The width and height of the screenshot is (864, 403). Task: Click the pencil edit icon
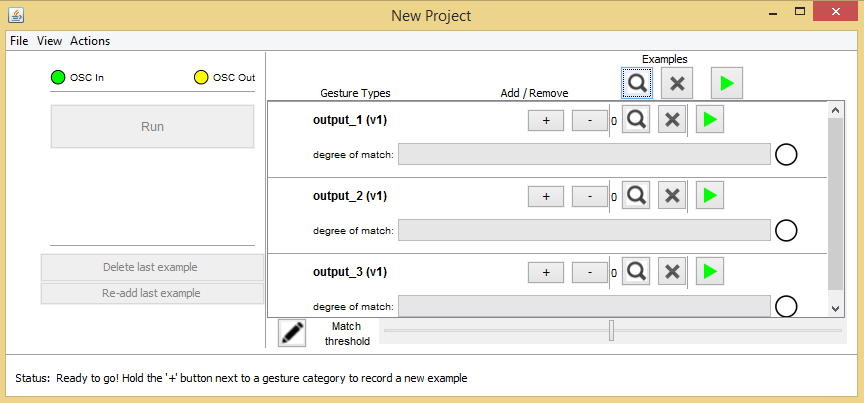(292, 332)
